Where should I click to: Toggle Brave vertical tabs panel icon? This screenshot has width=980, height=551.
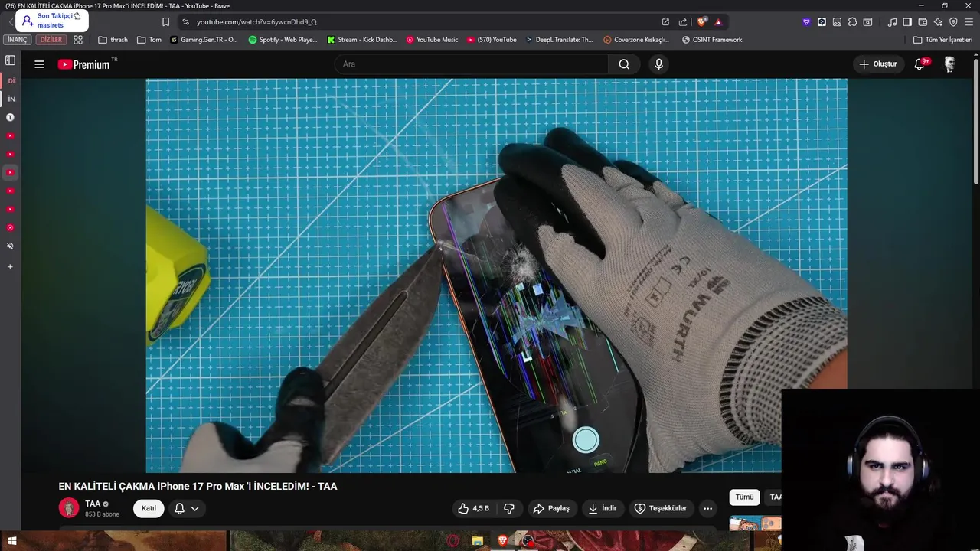coord(10,60)
